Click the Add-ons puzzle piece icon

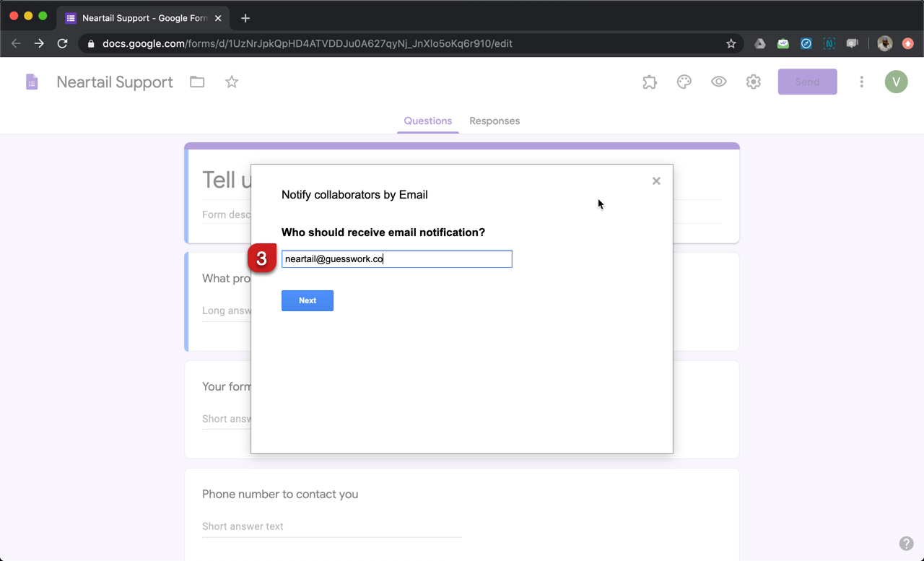(x=650, y=82)
